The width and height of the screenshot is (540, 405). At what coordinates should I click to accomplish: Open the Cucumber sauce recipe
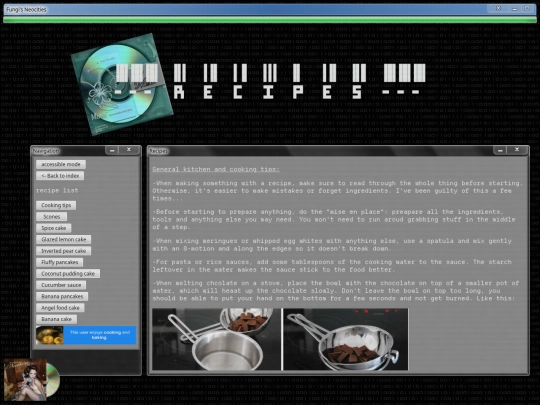[61, 285]
